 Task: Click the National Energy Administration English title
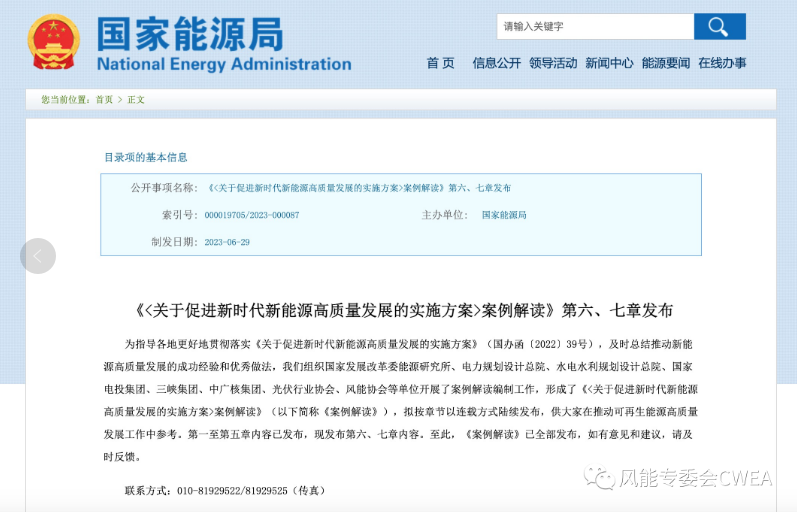[224, 65]
